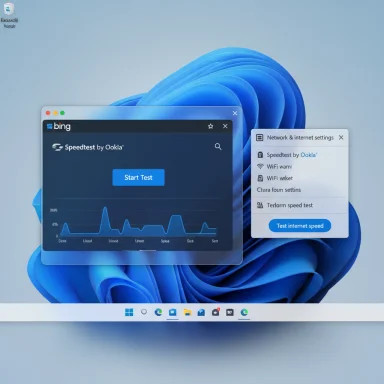Screen dimensions: 384x384
Task: Click the Test internet speed button
Action: pos(300,226)
